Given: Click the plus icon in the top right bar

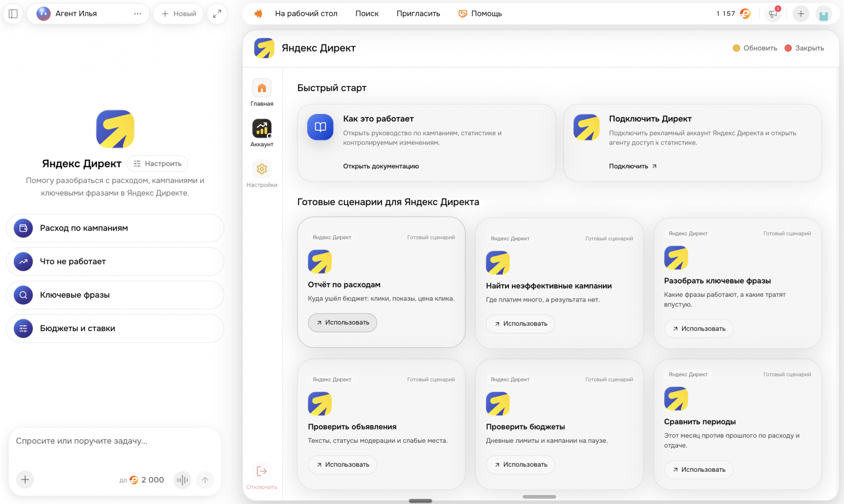Looking at the screenshot, I should (801, 14).
